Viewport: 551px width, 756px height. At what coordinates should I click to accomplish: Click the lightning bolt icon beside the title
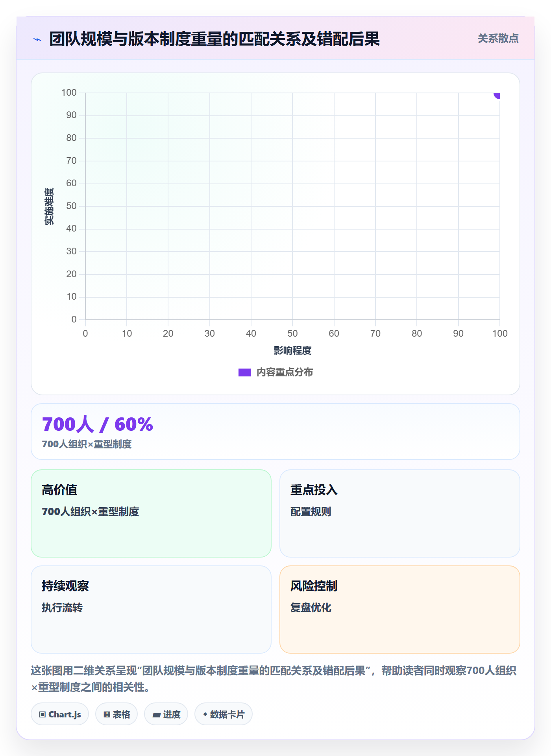(37, 39)
